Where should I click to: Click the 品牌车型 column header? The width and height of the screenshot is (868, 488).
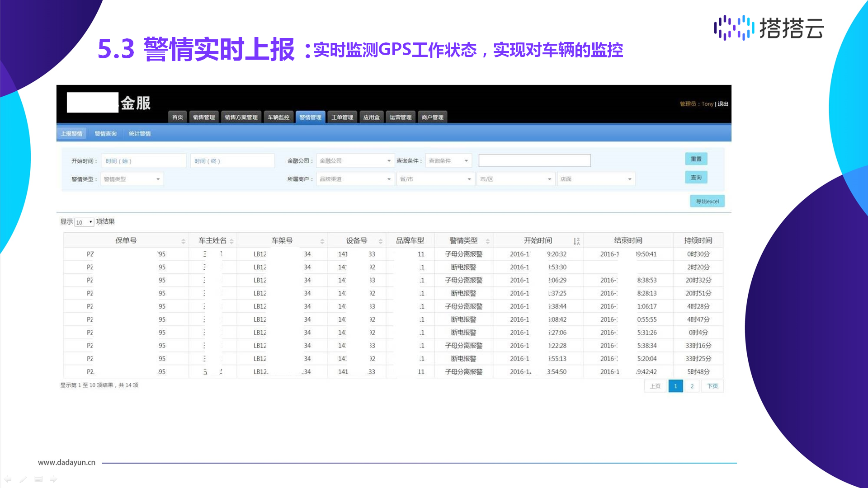(x=410, y=241)
